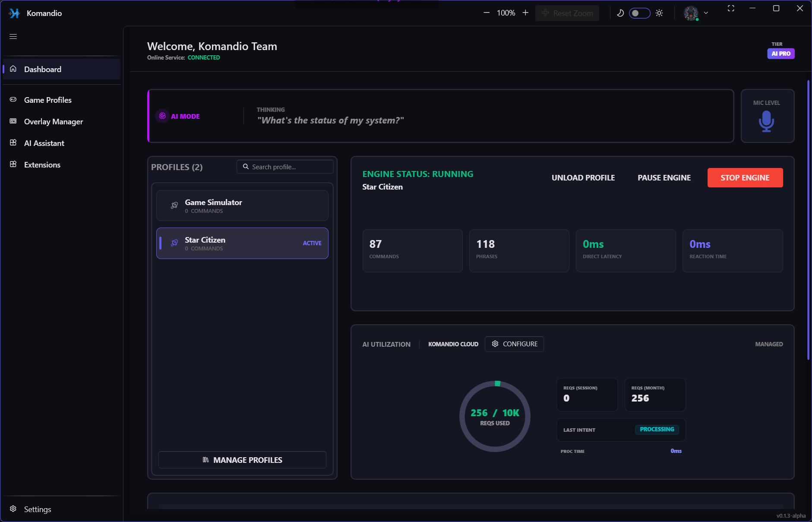Enter fullscreen with the expand icon
This screenshot has width=812, height=522.
point(731,9)
